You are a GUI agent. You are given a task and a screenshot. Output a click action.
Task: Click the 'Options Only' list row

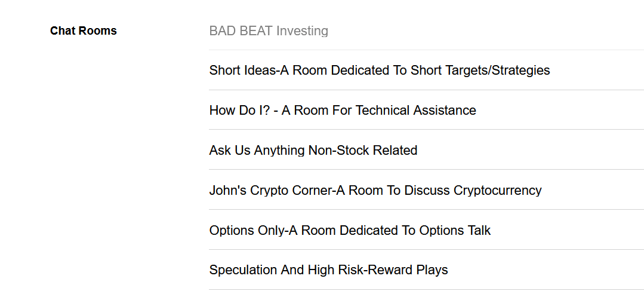pyautogui.click(x=426, y=230)
